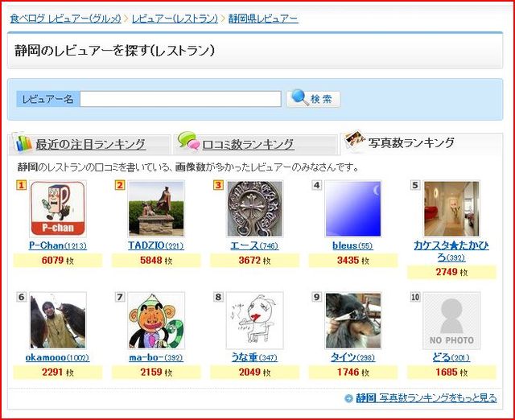This screenshot has width=515, height=420.
Task: Select the silver cross avatar of エース
Action: coord(254,208)
